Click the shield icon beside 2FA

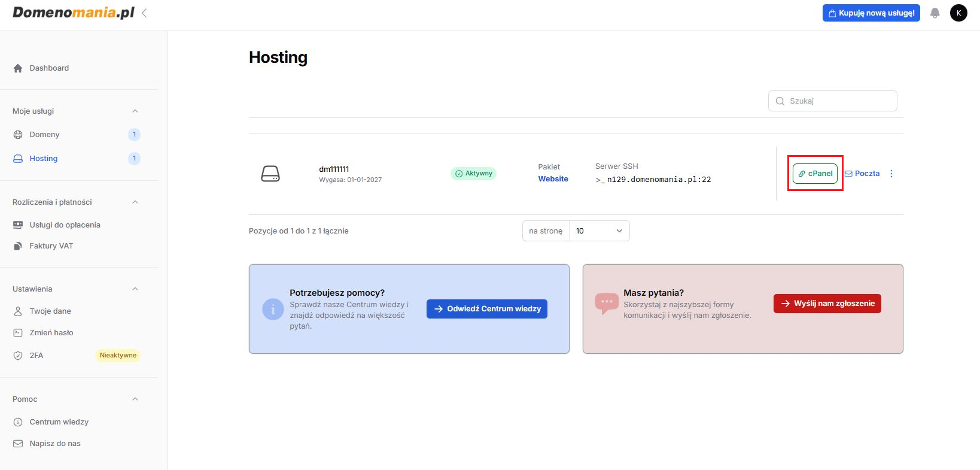(18, 356)
